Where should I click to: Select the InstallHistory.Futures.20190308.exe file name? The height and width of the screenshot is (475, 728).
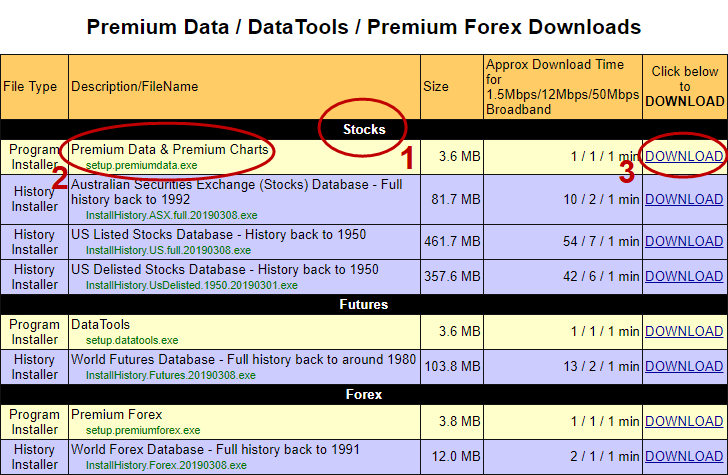(x=170, y=375)
